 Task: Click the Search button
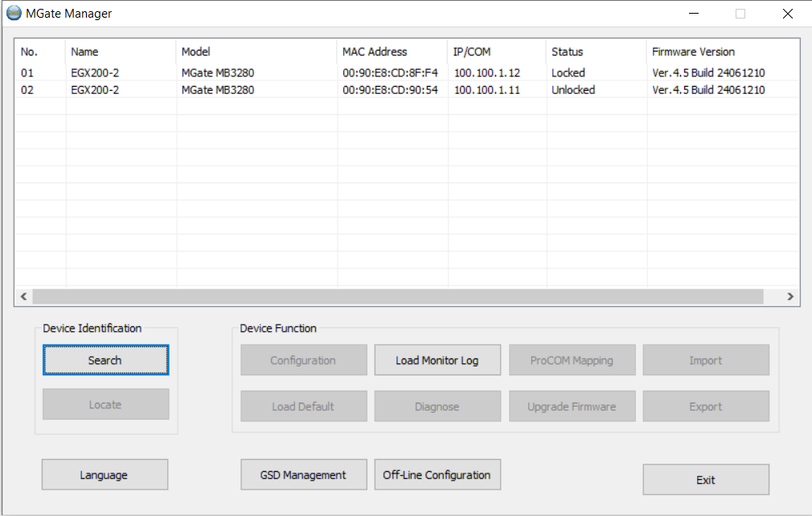coord(105,360)
